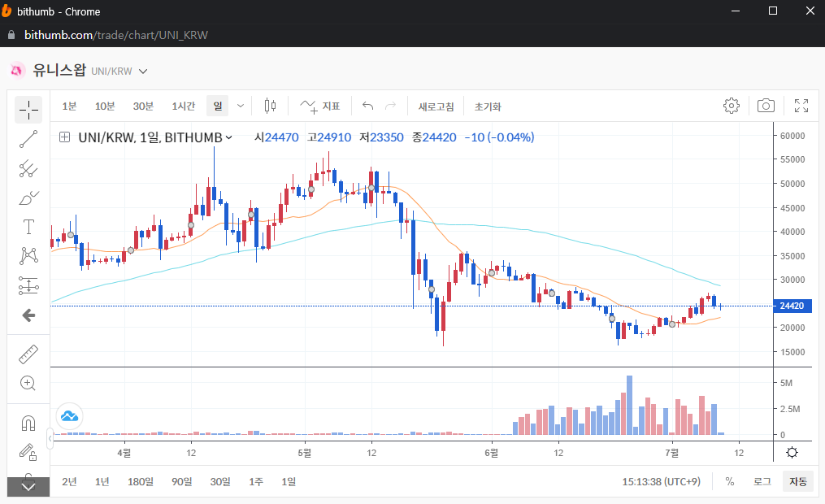This screenshot has width=825, height=504.
Task: Set the date range to 90일
Action: point(182,482)
